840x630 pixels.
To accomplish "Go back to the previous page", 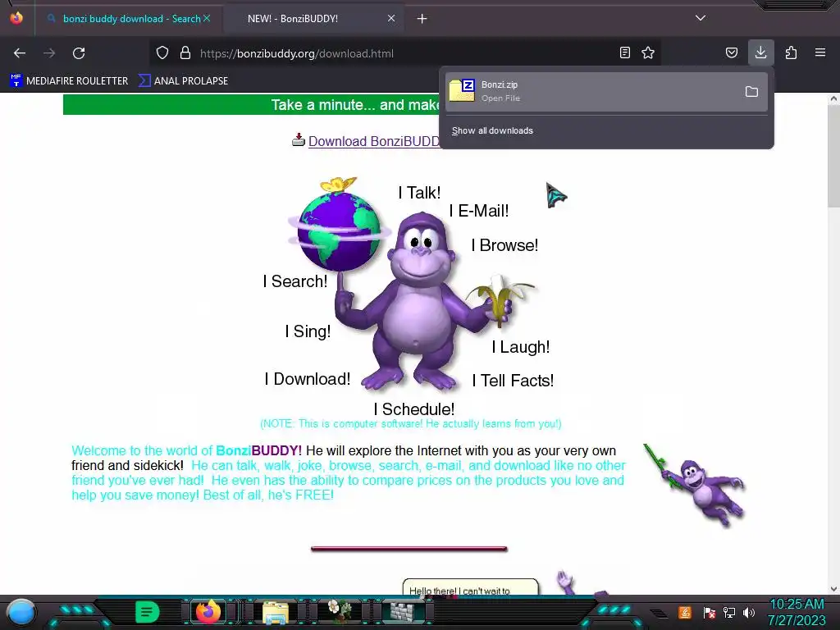I will click(20, 53).
